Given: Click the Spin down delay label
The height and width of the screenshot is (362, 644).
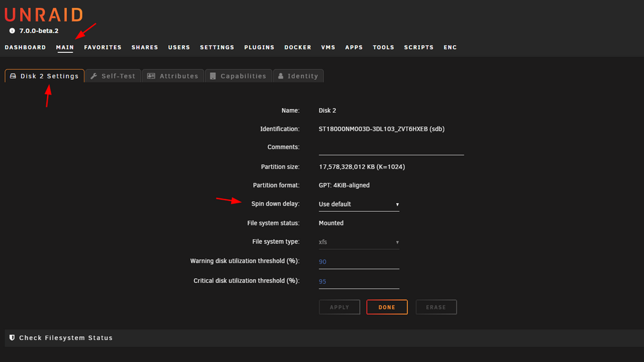Looking at the screenshot, I should [275, 204].
